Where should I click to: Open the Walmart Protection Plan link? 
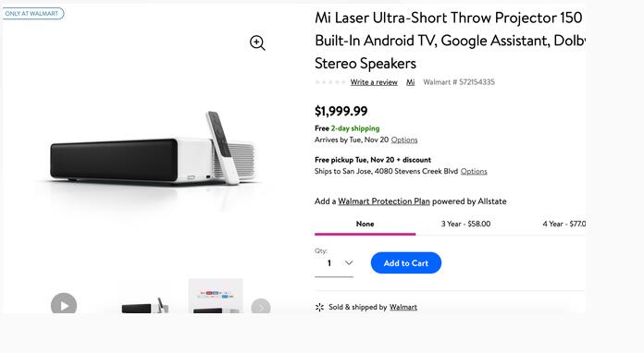coord(384,201)
